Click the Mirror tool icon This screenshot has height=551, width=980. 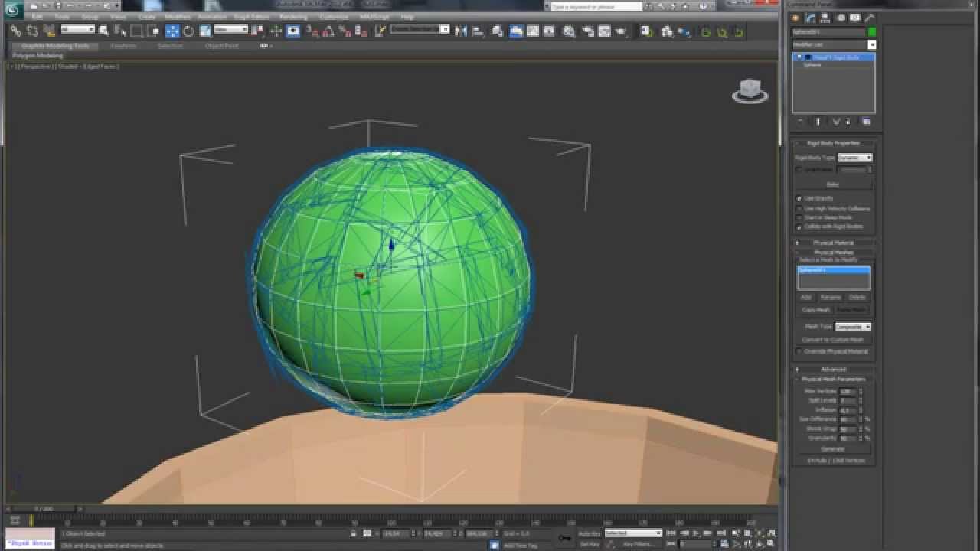click(x=461, y=31)
